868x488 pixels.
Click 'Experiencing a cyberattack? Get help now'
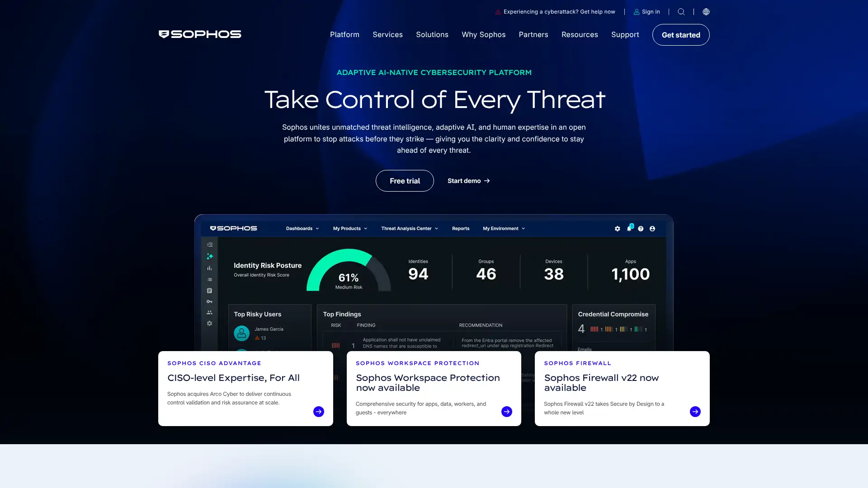[x=559, y=12]
